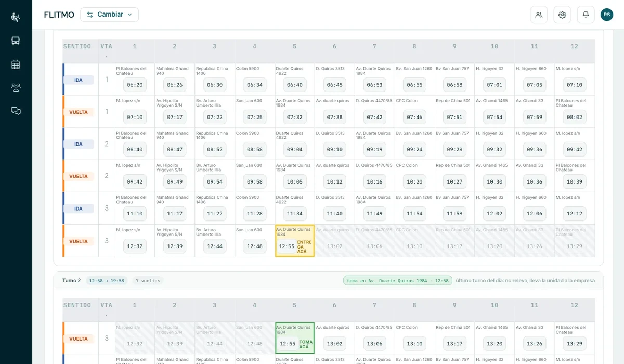Select IDA badge in vuelta 1 row
The height and width of the screenshot is (364, 624).
click(x=79, y=80)
